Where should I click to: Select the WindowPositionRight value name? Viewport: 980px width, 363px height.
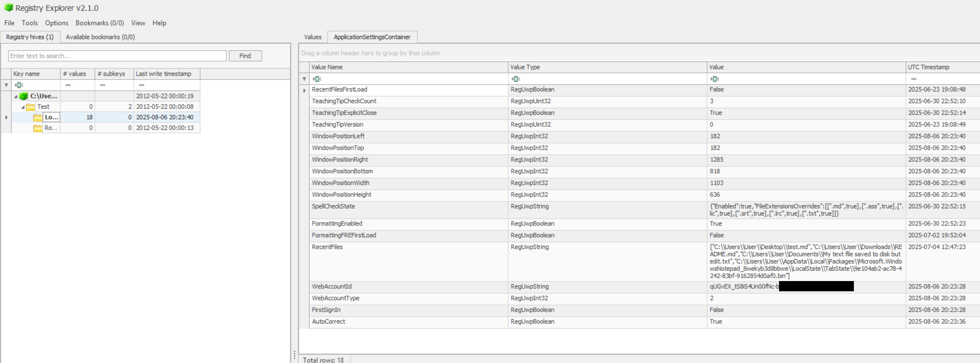point(340,159)
